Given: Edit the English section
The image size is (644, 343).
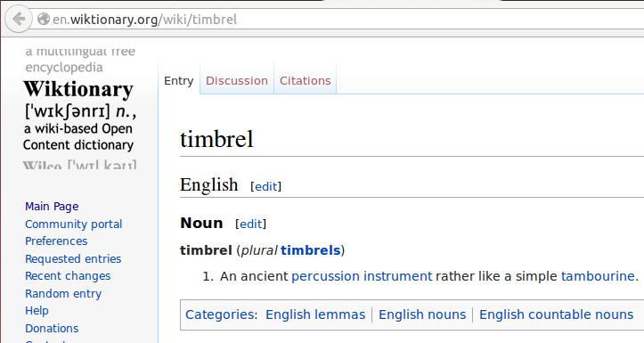Looking at the screenshot, I should (x=265, y=186).
